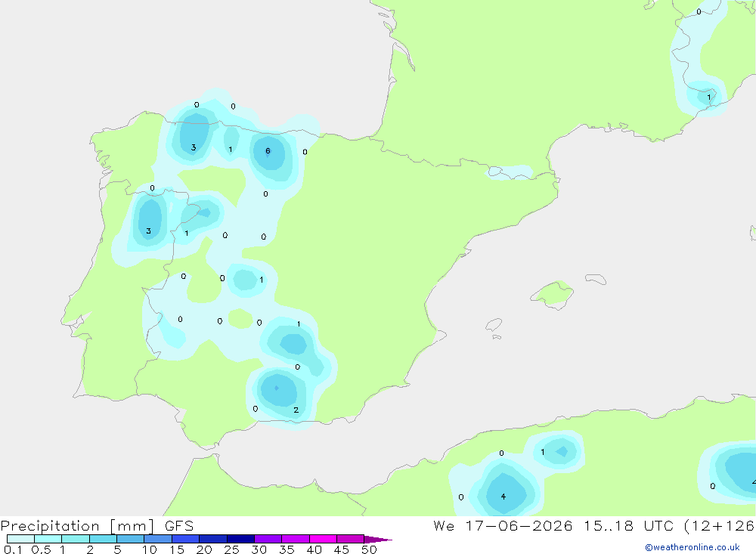
Task: Select the 0.5–1 mm legend swatch
Action: tap(48, 539)
